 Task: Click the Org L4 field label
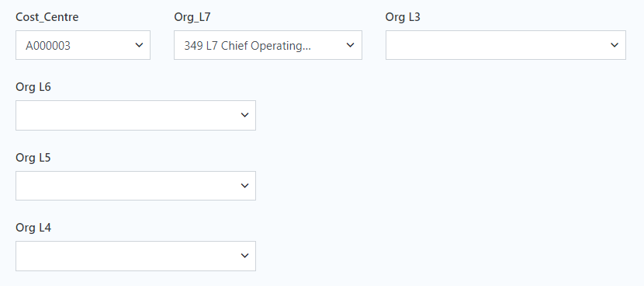point(33,228)
